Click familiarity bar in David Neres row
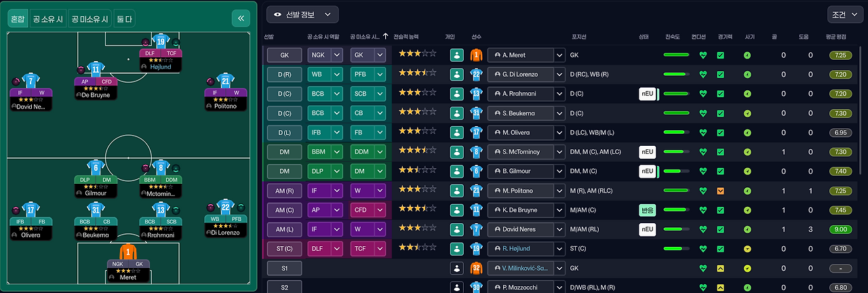The image size is (868, 293). coord(676,230)
